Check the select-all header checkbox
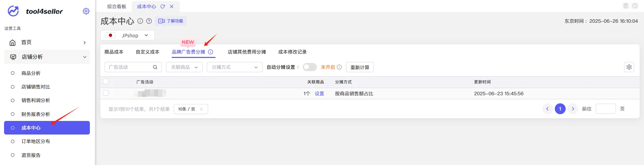This screenshot has height=165, width=644. coord(106,81)
